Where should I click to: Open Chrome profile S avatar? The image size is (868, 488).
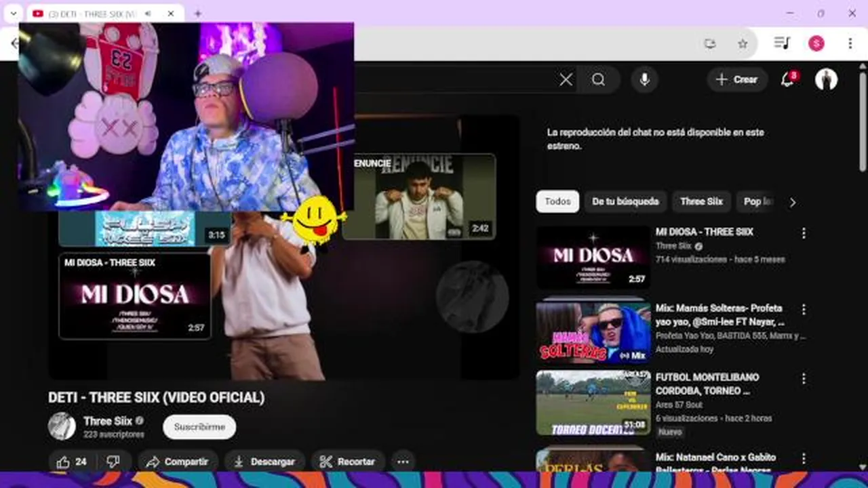pos(816,43)
